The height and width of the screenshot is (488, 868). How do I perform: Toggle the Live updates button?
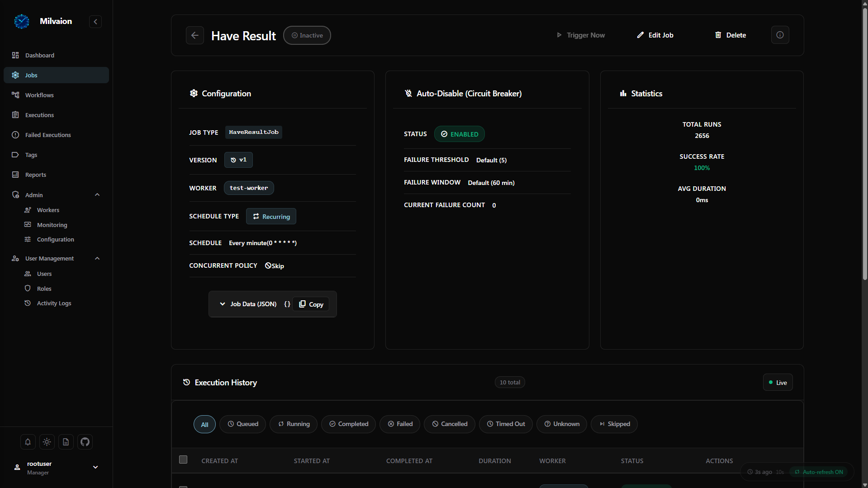point(778,382)
